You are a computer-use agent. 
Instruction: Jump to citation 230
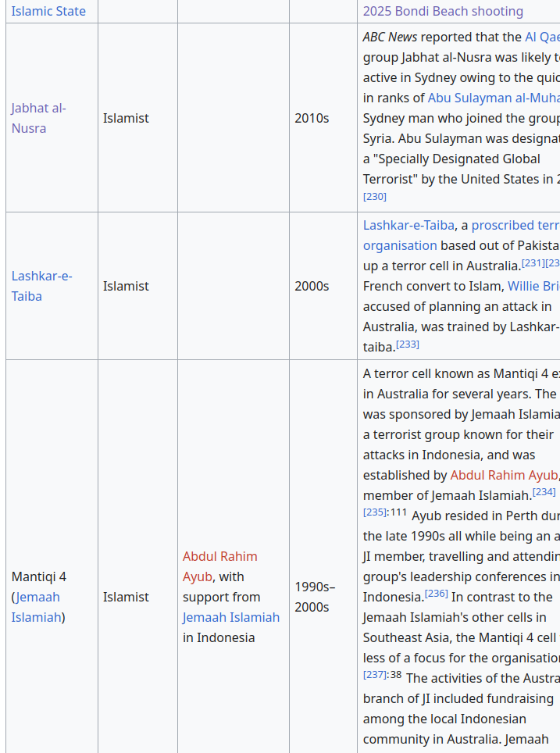(374, 197)
